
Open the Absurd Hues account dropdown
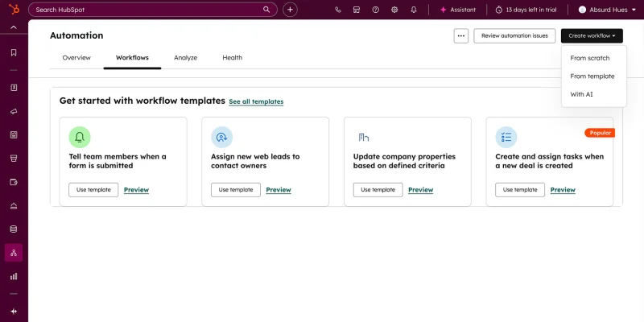pyautogui.click(x=609, y=10)
